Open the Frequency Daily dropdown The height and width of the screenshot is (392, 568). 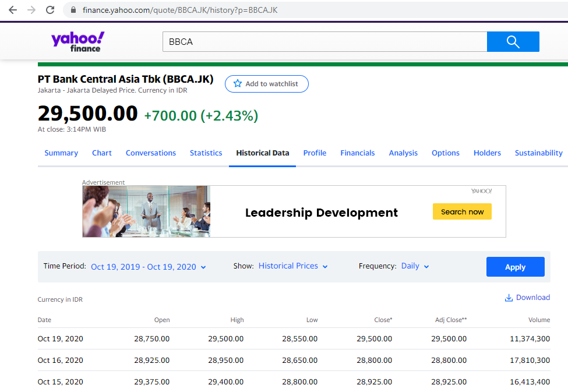(415, 266)
